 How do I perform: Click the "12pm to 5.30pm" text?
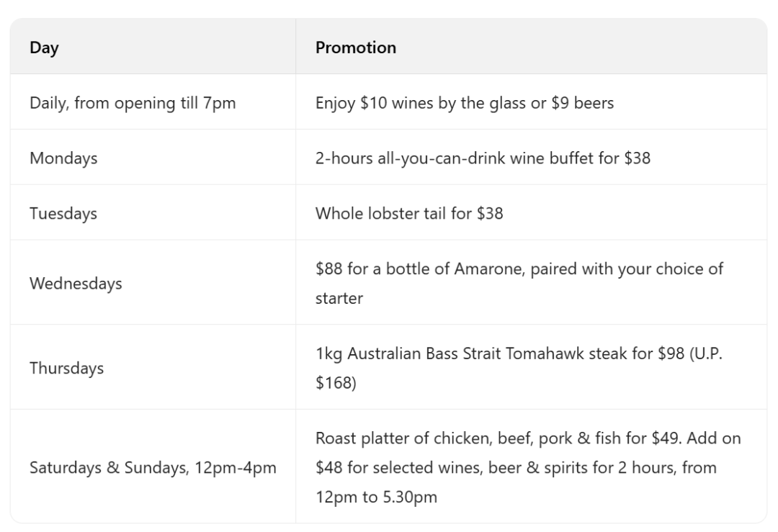click(376, 497)
